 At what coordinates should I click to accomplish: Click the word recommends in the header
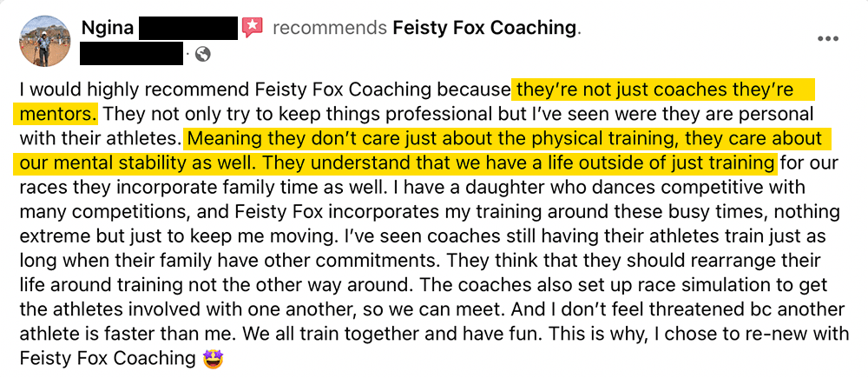click(329, 28)
